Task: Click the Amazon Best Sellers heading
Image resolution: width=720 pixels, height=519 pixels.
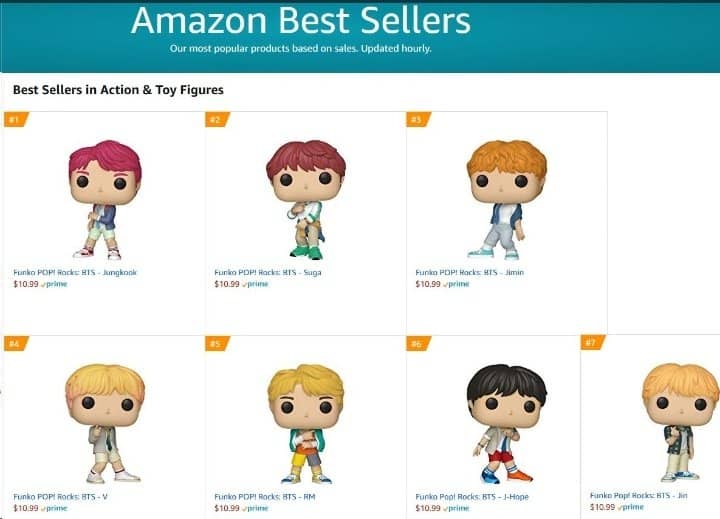Action: (300, 21)
